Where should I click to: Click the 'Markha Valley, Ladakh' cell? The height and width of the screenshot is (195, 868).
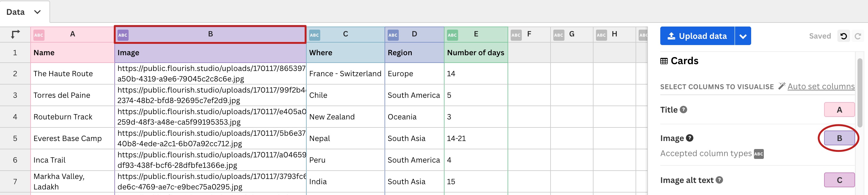click(72, 181)
